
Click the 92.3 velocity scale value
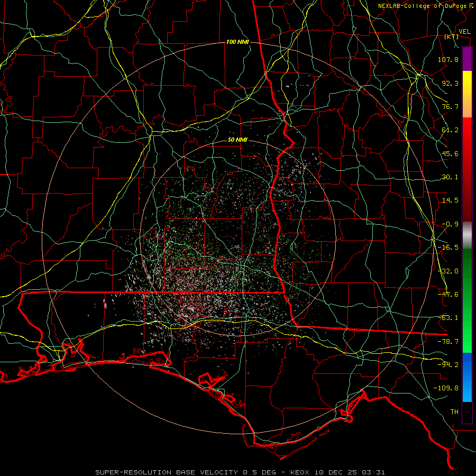[450, 83]
